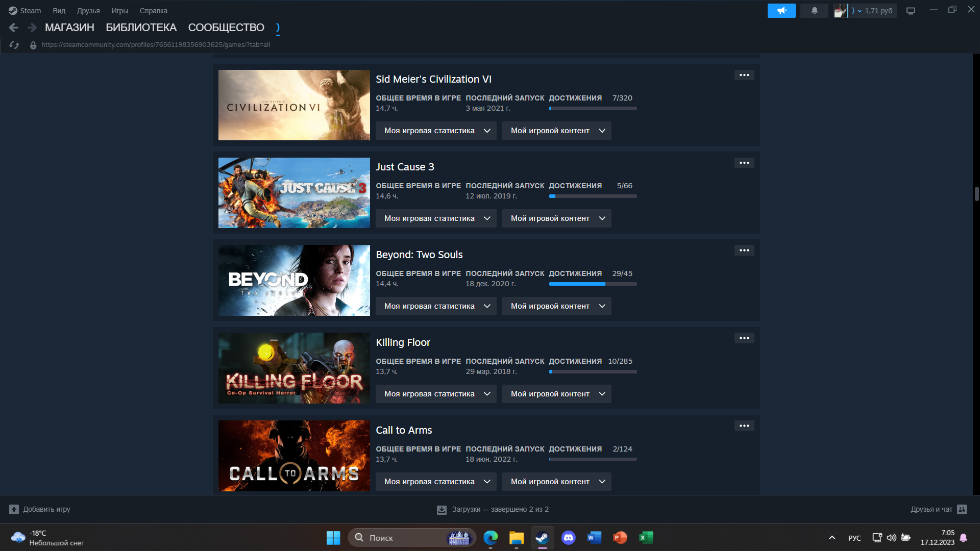Open account dropdown showing 1,71 руб
The height and width of the screenshot is (551, 980).
pyautogui.click(x=873, y=10)
